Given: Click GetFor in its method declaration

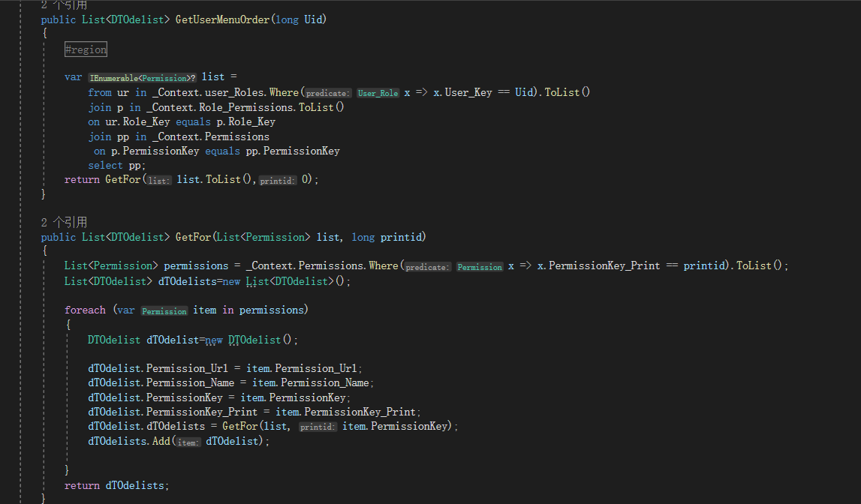Looking at the screenshot, I should 192,237.
